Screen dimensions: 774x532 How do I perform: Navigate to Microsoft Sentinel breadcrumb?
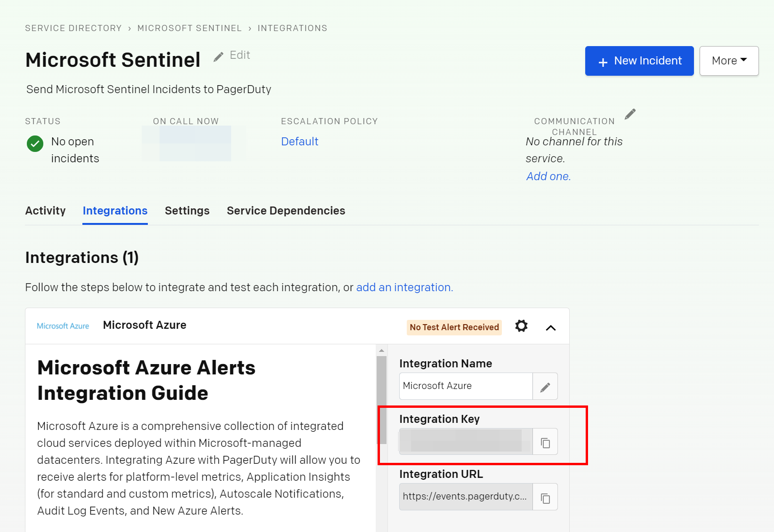tap(190, 28)
